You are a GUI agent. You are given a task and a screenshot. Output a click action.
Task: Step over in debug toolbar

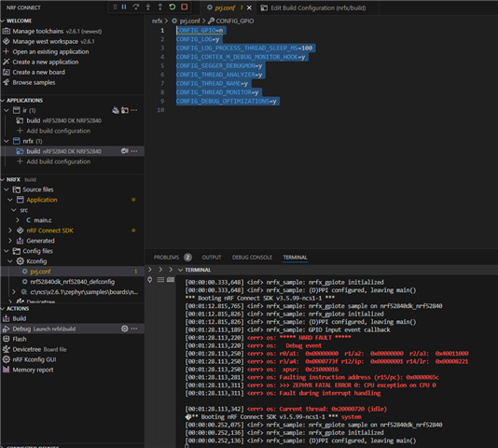click(x=136, y=7)
